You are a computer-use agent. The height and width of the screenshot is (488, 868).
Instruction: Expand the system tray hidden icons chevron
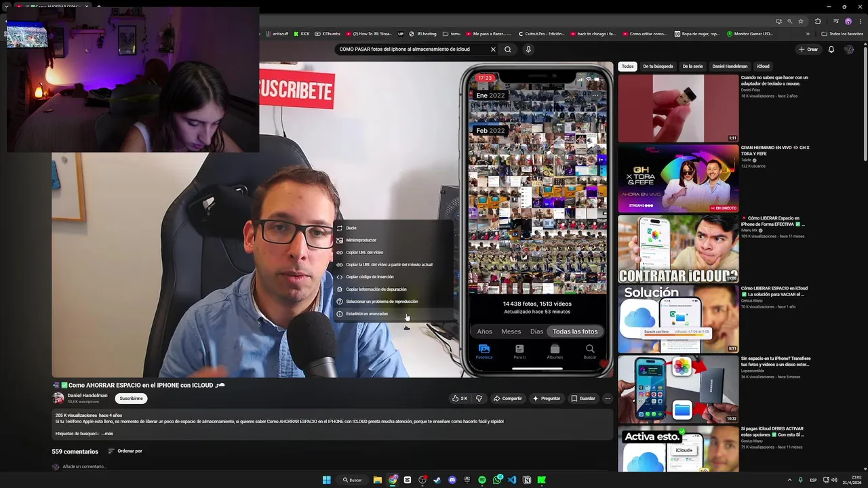click(789, 480)
